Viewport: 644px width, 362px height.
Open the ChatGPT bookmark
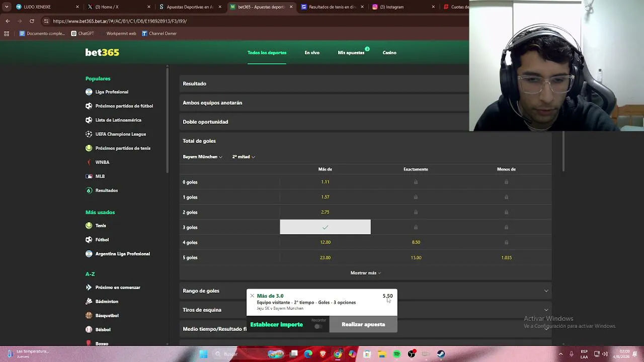point(83,34)
